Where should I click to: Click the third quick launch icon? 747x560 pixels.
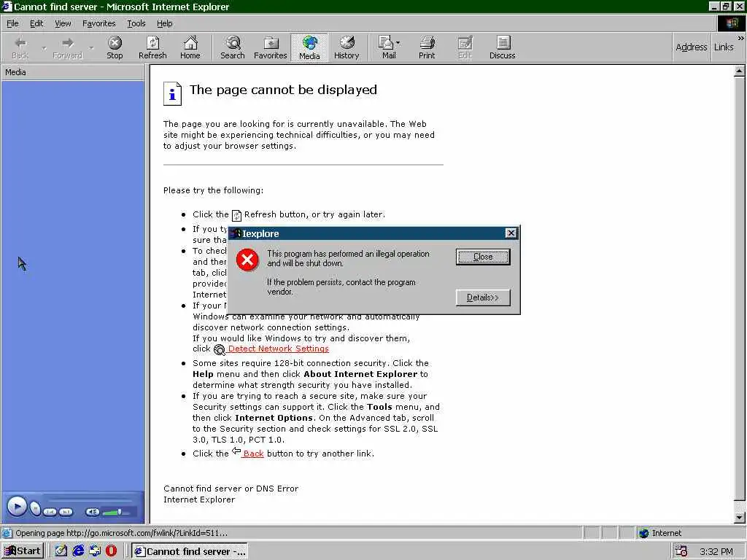tap(95, 551)
